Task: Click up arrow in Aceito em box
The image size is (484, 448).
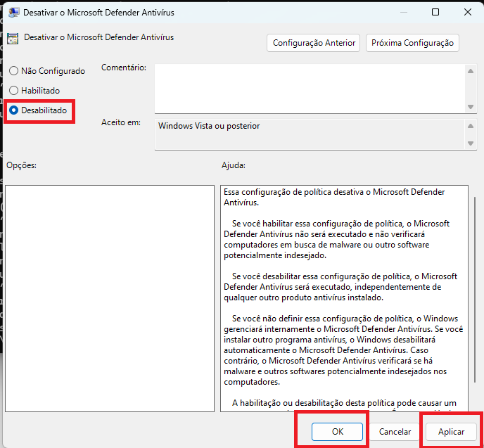Action: coord(471,126)
